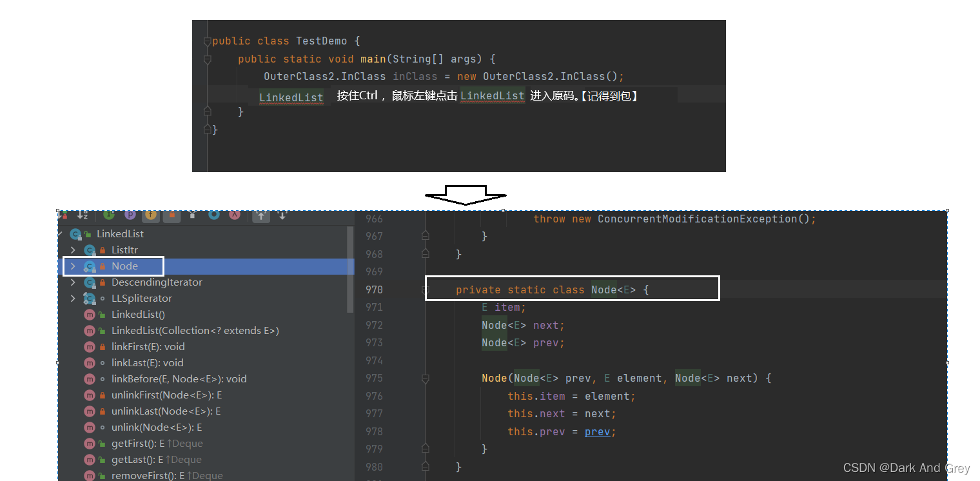Image resolution: width=980 pixels, height=481 pixels.
Task: Click orange lock icon next to DescendingIterator
Action: click(x=102, y=282)
